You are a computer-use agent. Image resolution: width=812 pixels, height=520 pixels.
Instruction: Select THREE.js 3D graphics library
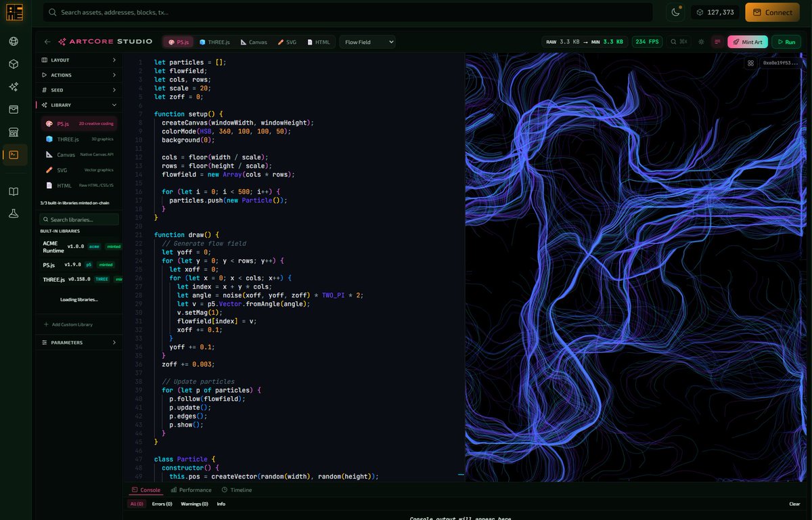78,139
